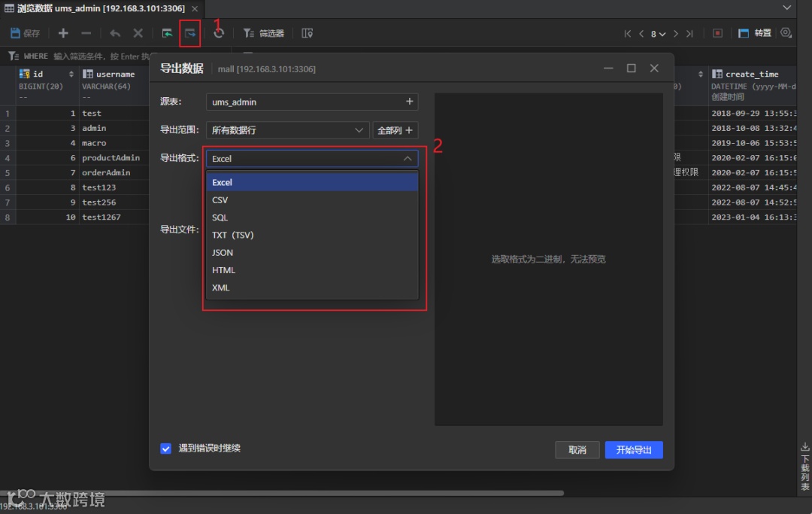Go to the first page of results
Screen dimensions: 812x514
click(x=628, y=34)
